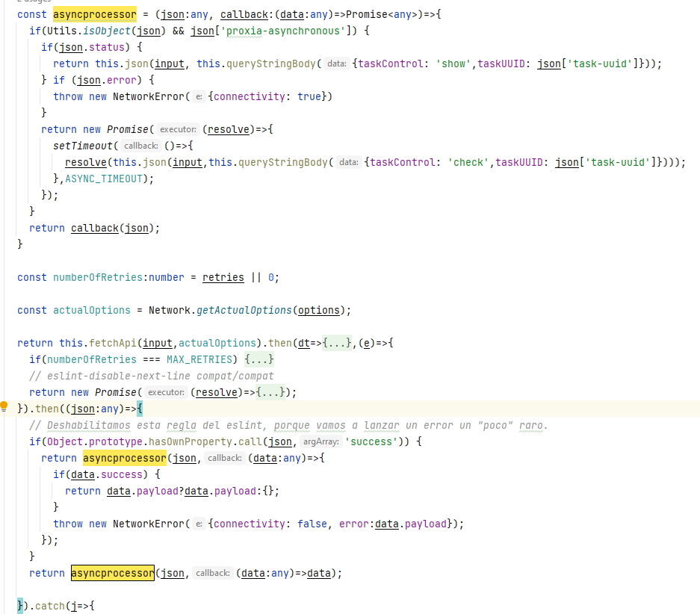Click NetworkError with connectivity: true
This screenshot has height=614, width=700.
[148, 97]
